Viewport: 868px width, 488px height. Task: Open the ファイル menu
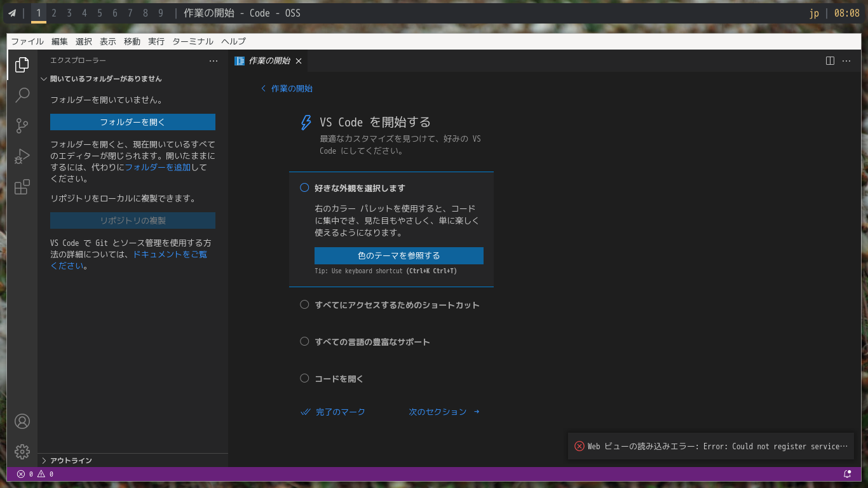(27, 41)
